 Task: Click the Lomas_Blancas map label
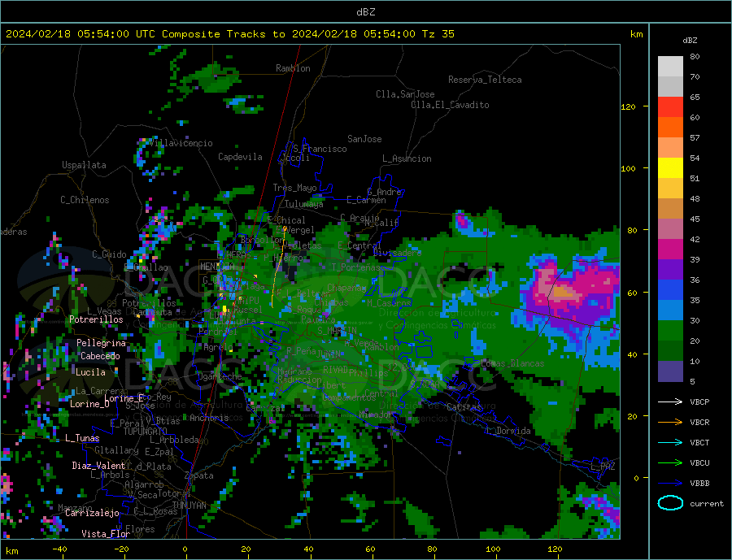click(x=512, y=363)
